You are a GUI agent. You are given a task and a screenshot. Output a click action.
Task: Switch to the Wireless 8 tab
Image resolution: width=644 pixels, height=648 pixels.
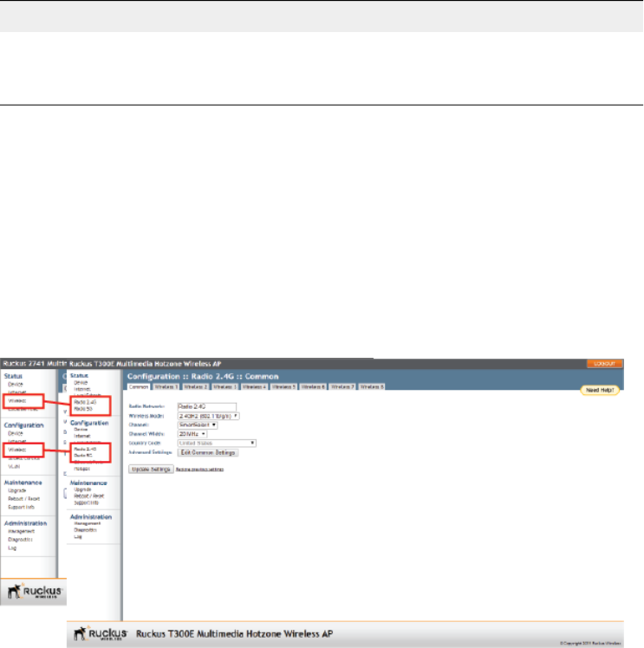coord(372,387)
